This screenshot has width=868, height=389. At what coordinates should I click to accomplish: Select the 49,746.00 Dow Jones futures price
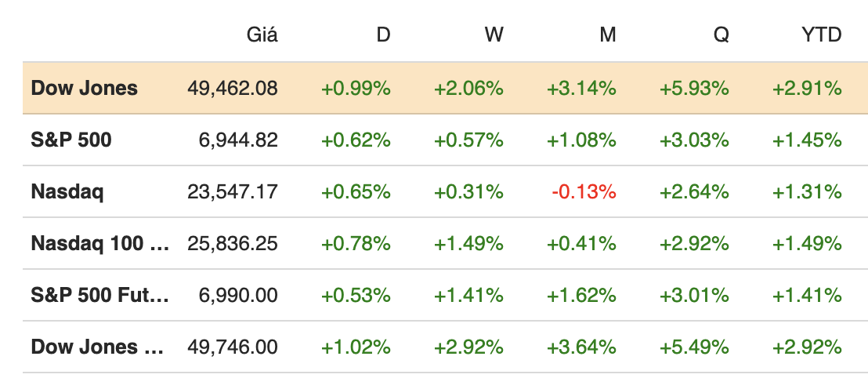click(233, 347)
